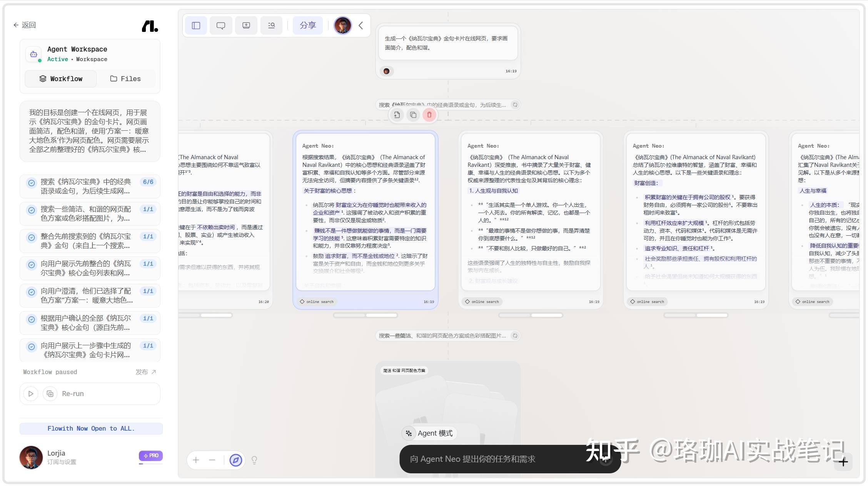The height and width of the screenshot is (486, 868).
Task: Expand the step 向用户澄清，他们已选择了配色方案
Action: (90, 295)
